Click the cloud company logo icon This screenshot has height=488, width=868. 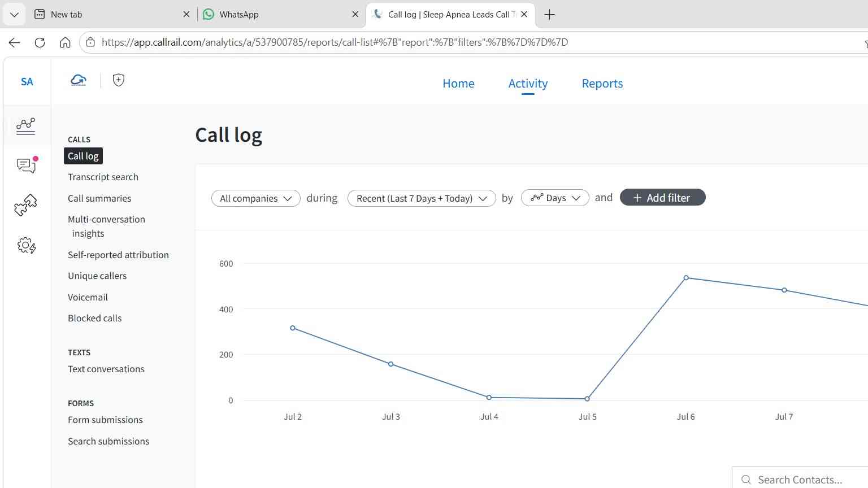(x=79, y=80)
